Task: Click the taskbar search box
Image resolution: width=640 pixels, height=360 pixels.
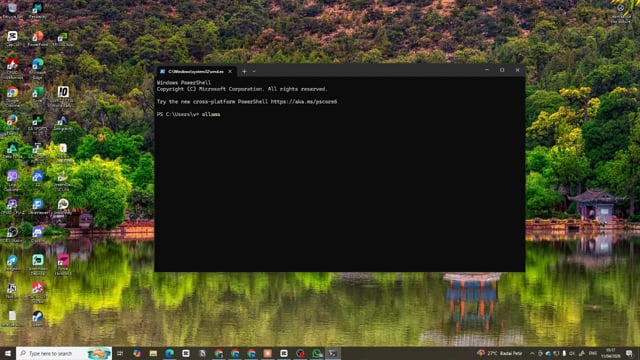Action: [x=64, y=353]
